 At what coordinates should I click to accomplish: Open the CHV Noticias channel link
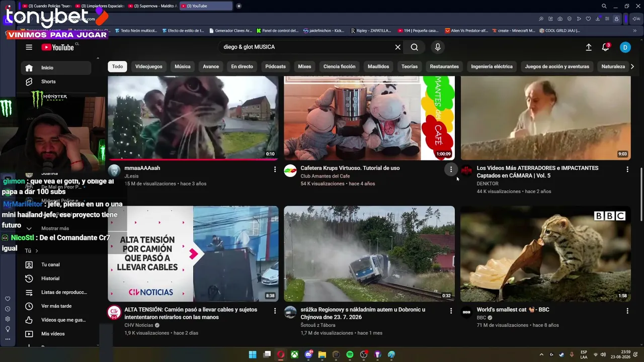pyautogui.click(x=138, y=325)
